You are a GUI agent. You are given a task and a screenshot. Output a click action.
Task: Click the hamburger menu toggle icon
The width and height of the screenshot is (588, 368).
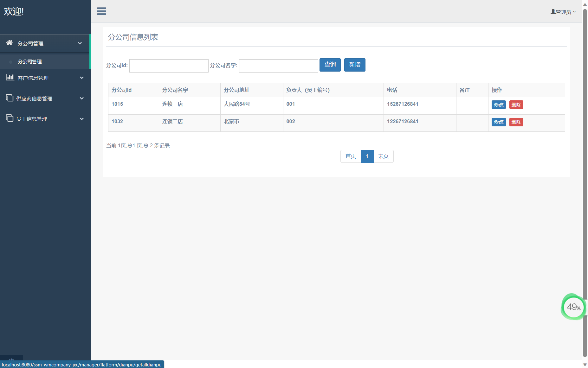(x=101, y=11)
